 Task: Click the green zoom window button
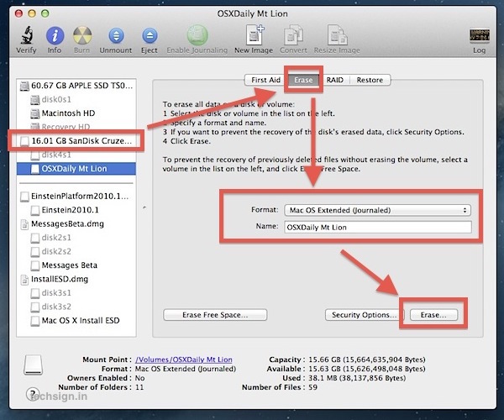pyautogui.click(x=45, y=13)
